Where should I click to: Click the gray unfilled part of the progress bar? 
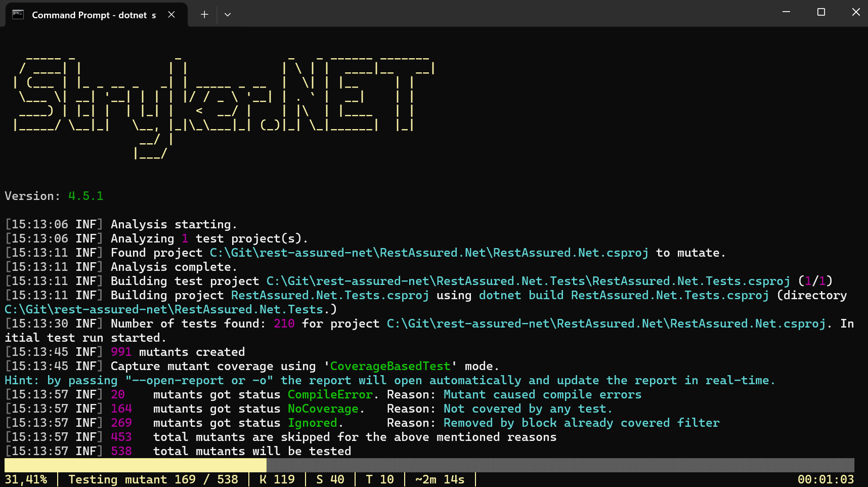pos(556,465)
